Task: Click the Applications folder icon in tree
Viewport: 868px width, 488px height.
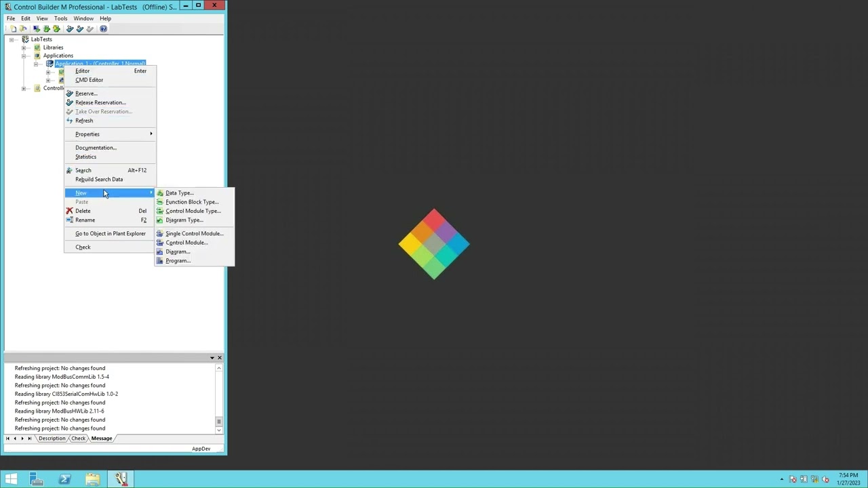Action: [x=37, y=56]
